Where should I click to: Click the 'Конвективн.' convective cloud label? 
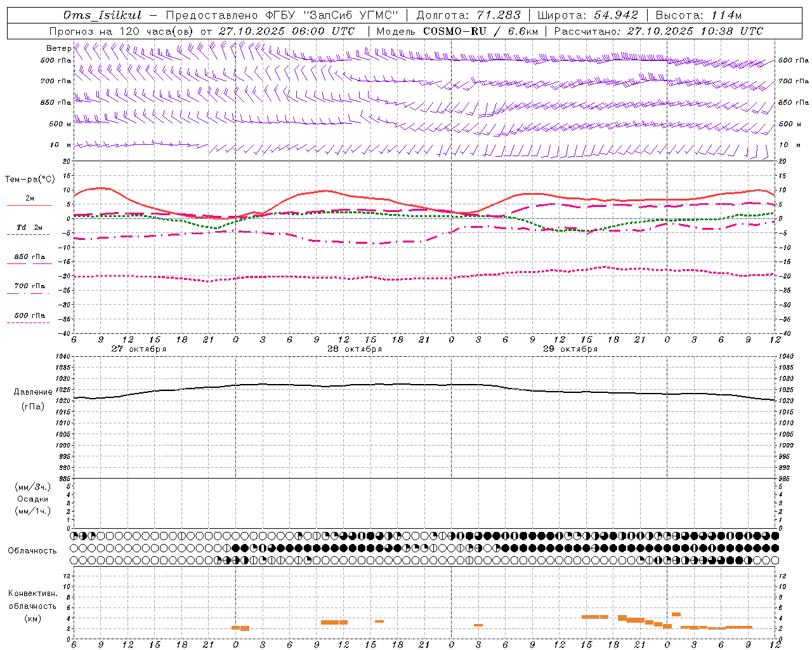pyautogui.click(x=33, y=594)
